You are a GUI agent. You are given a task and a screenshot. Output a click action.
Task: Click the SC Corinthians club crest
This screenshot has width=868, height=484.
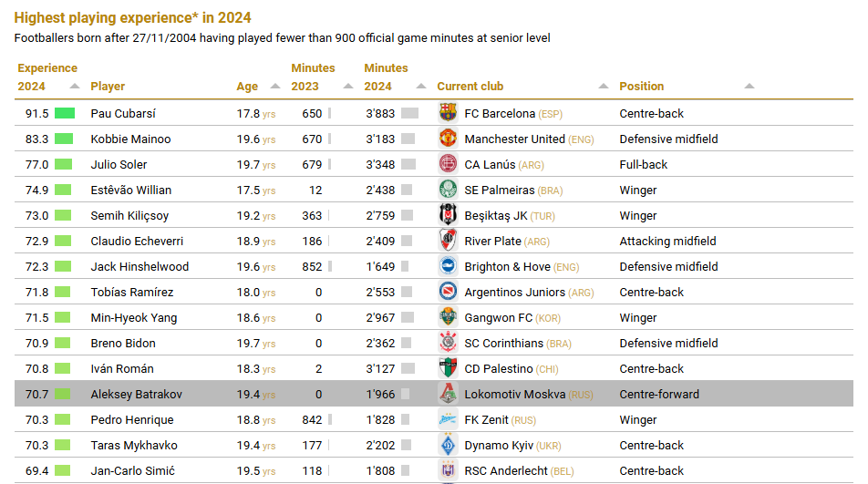447,343
